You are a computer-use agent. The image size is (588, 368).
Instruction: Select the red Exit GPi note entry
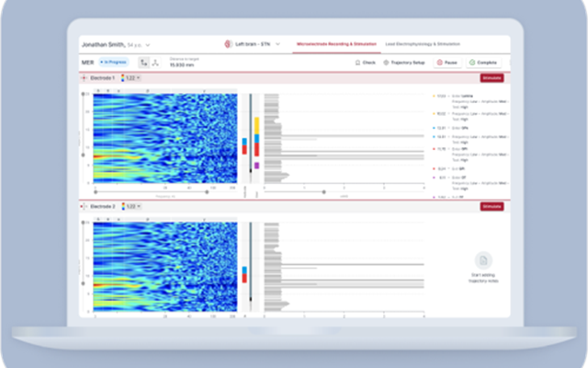pyautogui.click(x=450, y=169)
